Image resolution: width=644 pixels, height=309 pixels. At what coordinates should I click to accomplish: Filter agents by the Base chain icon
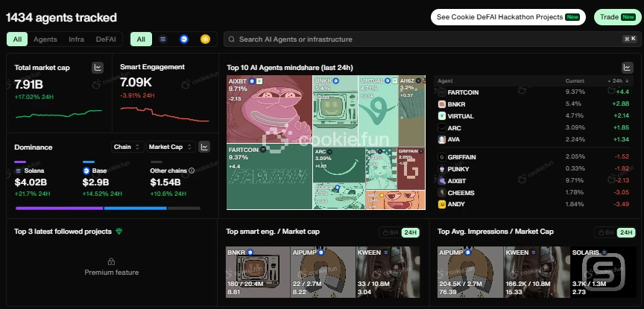coord(184,39)
